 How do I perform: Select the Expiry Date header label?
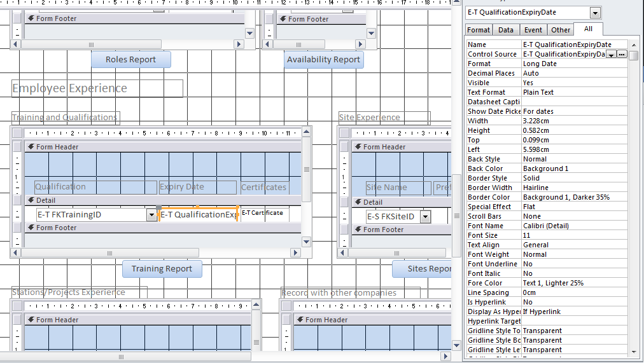(197, 187)
